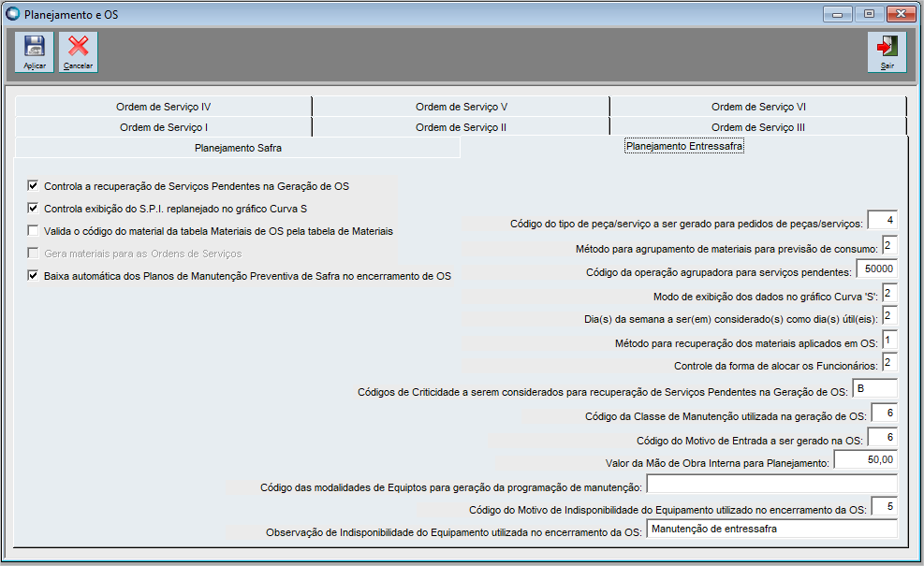Click Observação de Indisponibilidade field Manutenção de entressafra
Screen dimensions: 924x566
[772, 529]
